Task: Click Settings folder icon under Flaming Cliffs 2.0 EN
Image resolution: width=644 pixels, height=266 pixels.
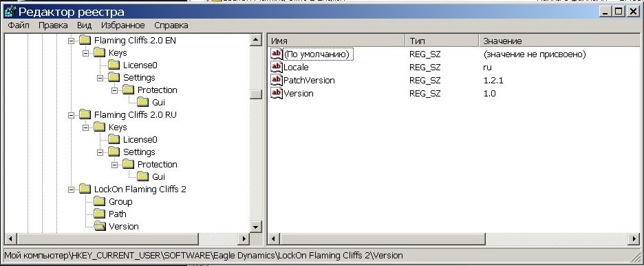Action: coord(114,77)
